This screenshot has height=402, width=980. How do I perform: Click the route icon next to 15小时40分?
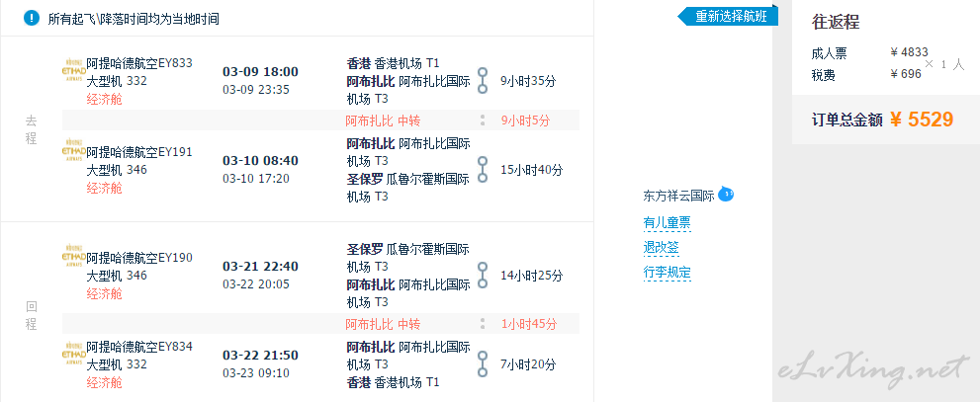(x=483, y=170)
